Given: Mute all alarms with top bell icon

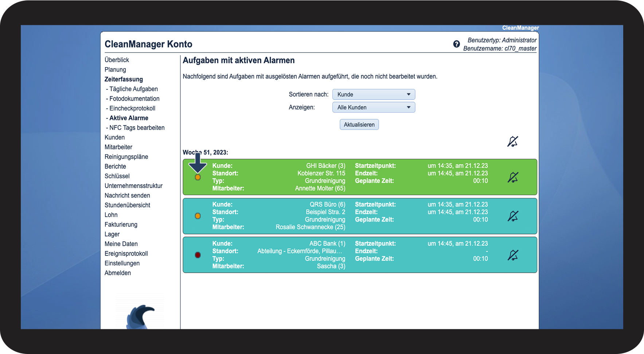Looking at the screenshot, I should [512, 141].
